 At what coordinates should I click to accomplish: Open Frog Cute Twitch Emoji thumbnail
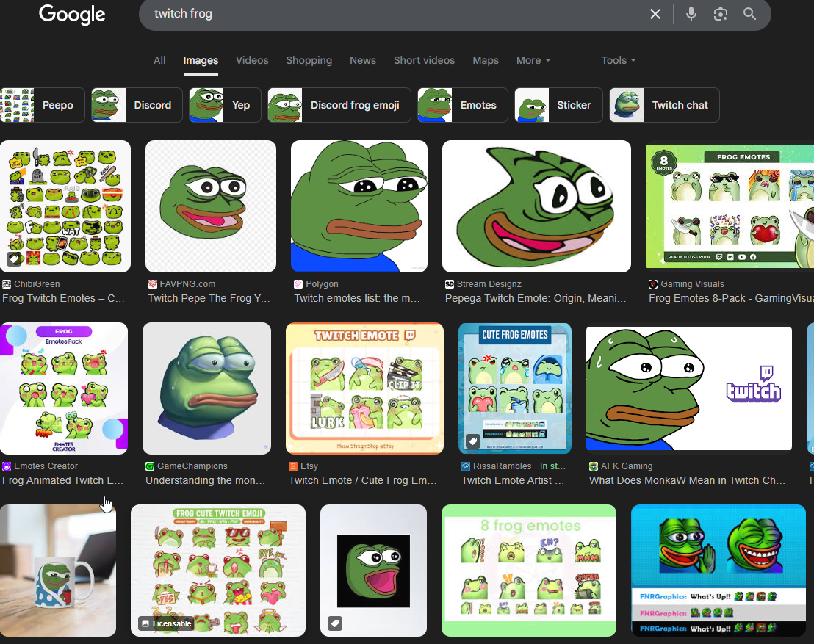218,571
